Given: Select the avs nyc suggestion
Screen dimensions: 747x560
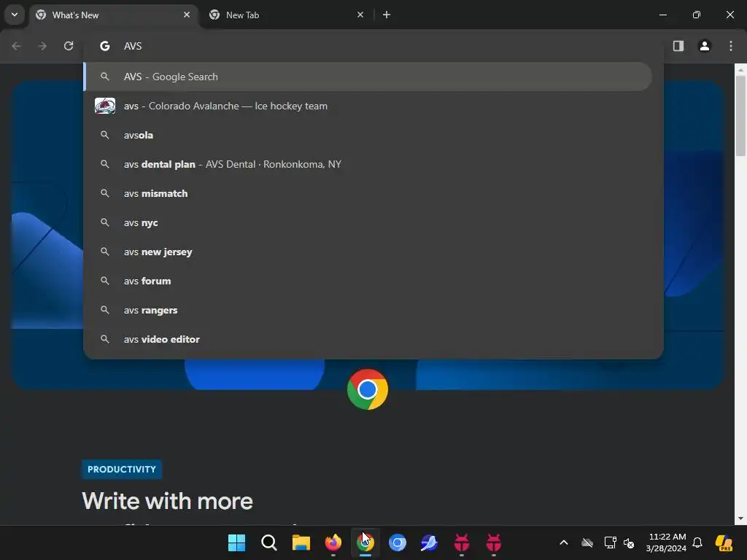Looking at the screenshot, I should [x=368, y=222].
